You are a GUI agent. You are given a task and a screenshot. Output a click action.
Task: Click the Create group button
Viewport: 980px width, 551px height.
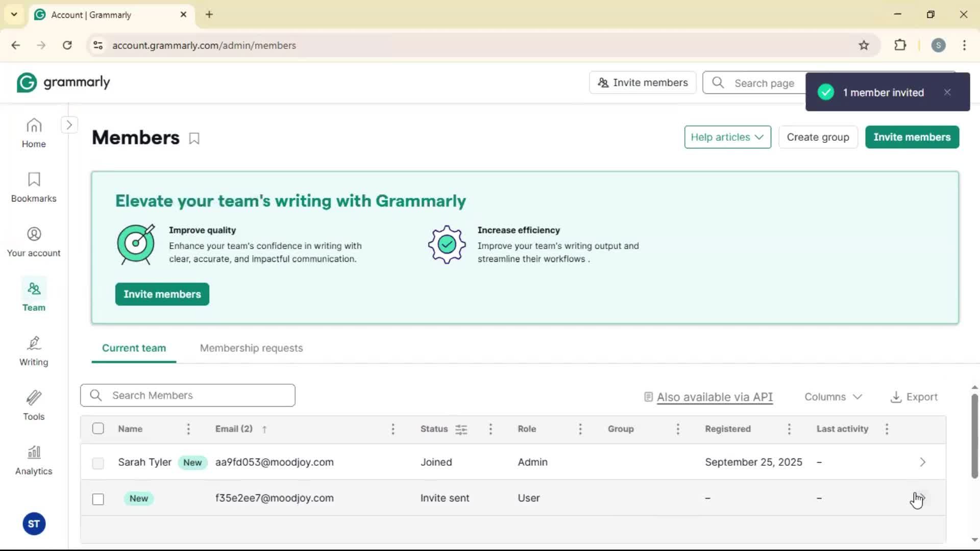tap(818, 137)
